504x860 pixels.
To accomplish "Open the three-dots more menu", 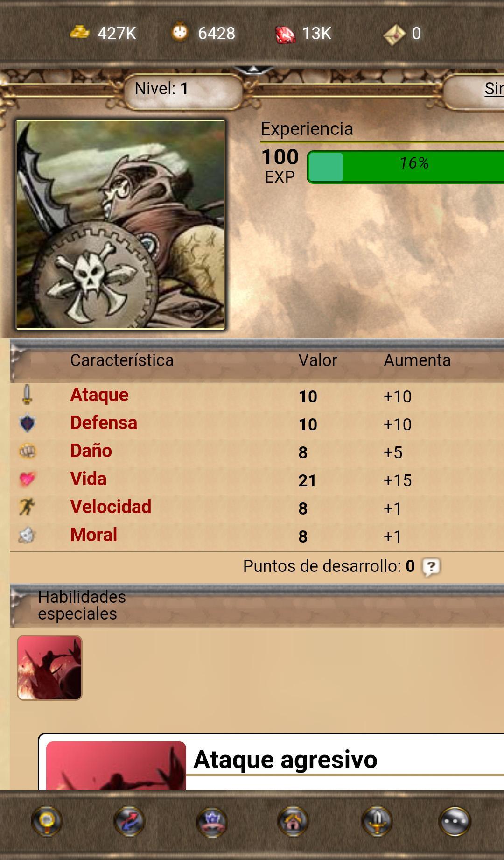I will 455,821.
